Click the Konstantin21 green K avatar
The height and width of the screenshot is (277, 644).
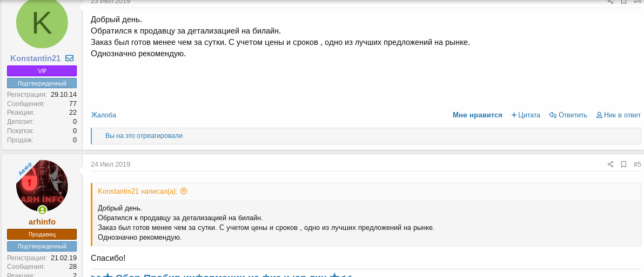tap(42, 23)
